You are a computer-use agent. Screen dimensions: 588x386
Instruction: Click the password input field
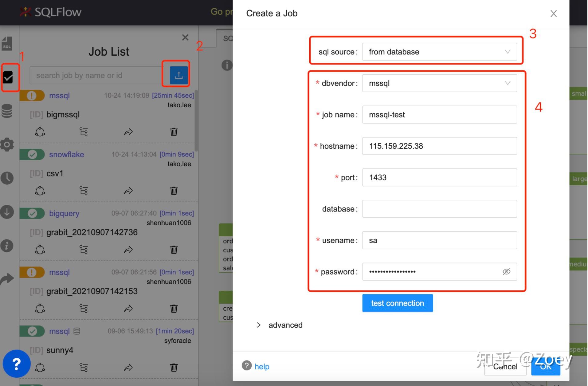pos(440,272)
